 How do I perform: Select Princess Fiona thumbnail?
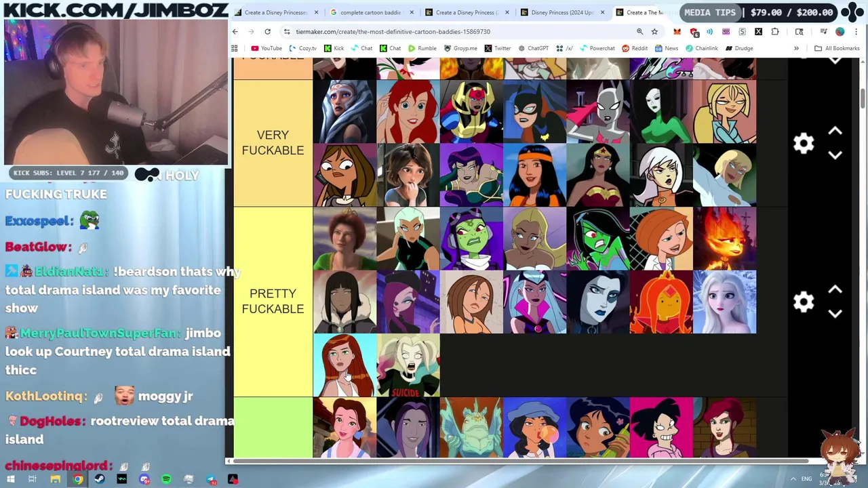click(344, 239)
